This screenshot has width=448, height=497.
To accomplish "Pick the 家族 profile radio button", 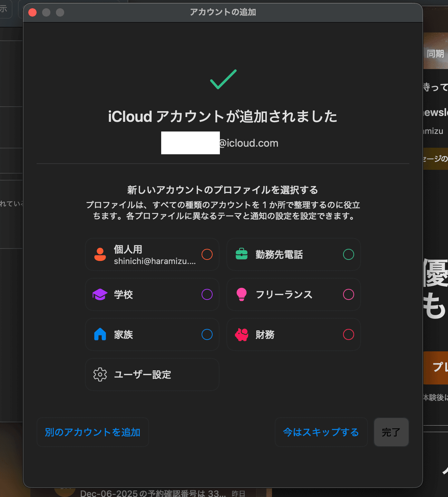I will point(207,334).
